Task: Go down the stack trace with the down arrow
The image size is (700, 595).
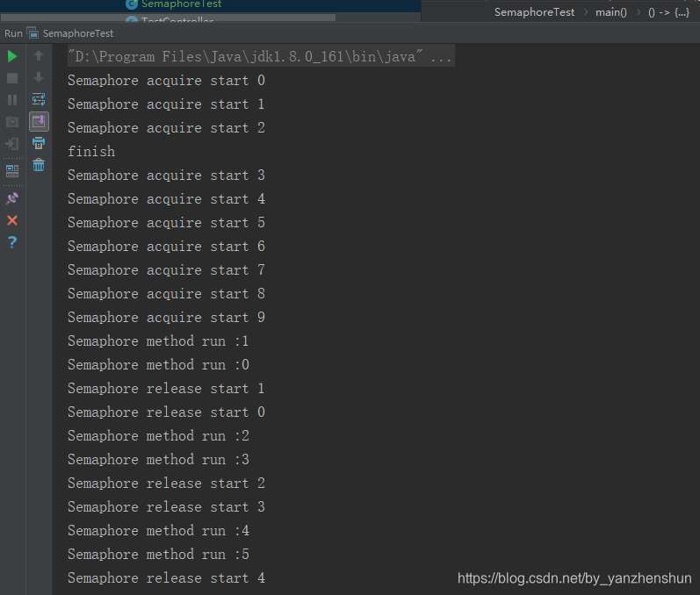Action: (39, 77)
